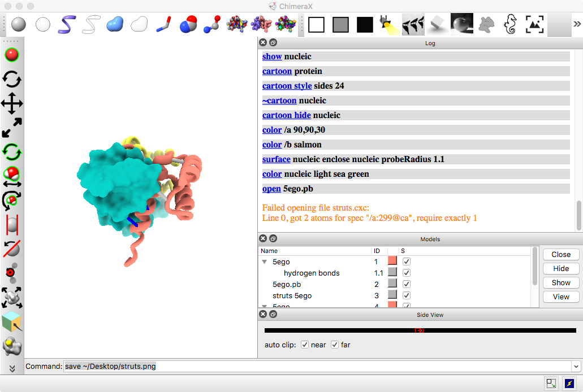Image resolution: width=583 pixels, height=392 pixels.
Task: Click the snapshot camera frame icon
Action: click(x=534, y=24)
